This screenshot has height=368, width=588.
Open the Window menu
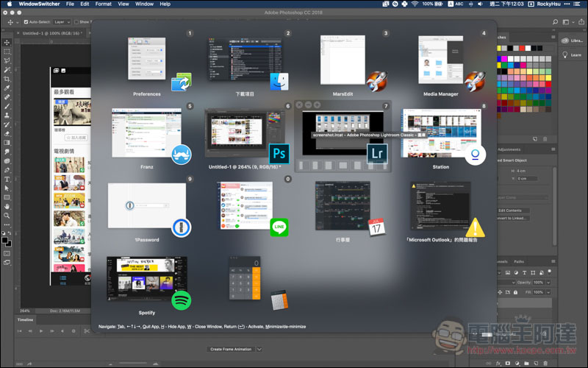click(144, 4)
